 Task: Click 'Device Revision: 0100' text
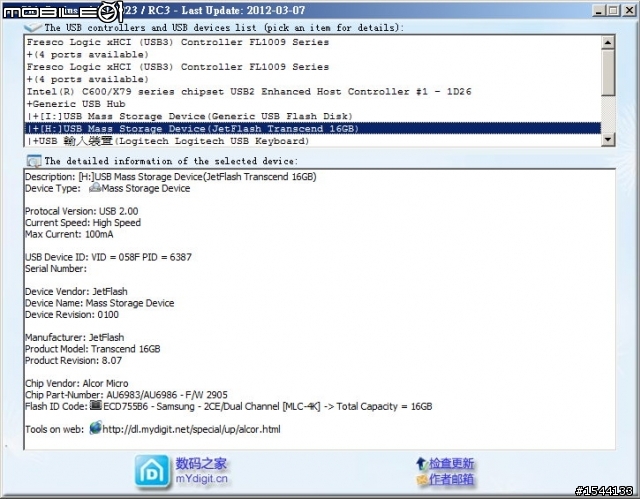(x=72, y=315)
